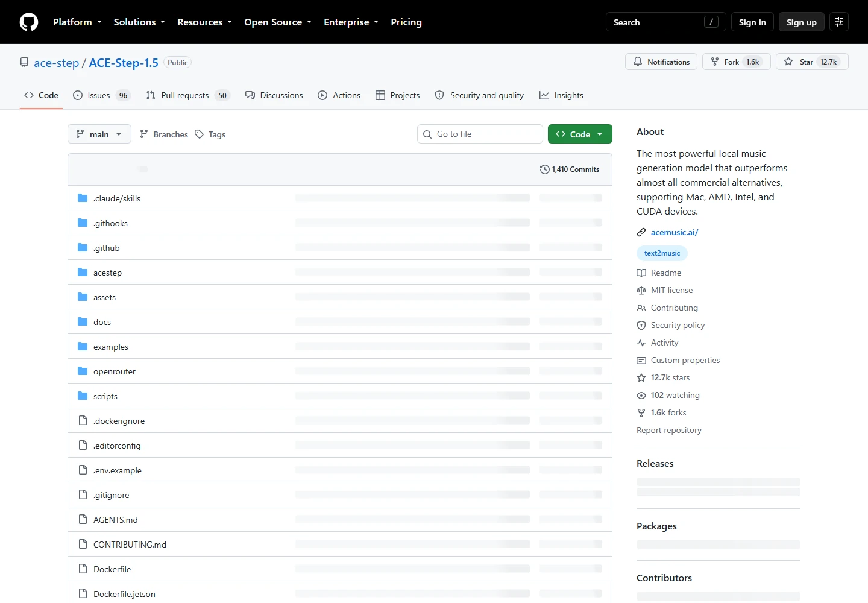Open the acestep folder
This screenshot has height=603, width=868.
coord(107,273)
